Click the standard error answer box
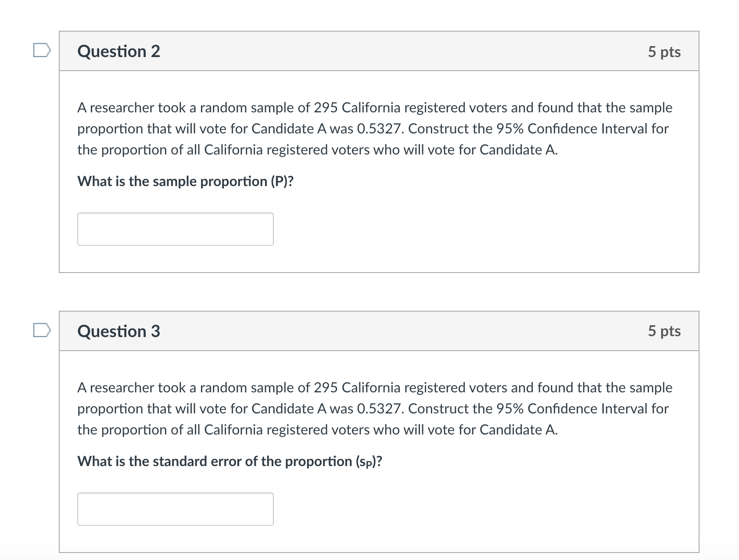739x560 pixels. pyautogui.click(x=175, y=509)
